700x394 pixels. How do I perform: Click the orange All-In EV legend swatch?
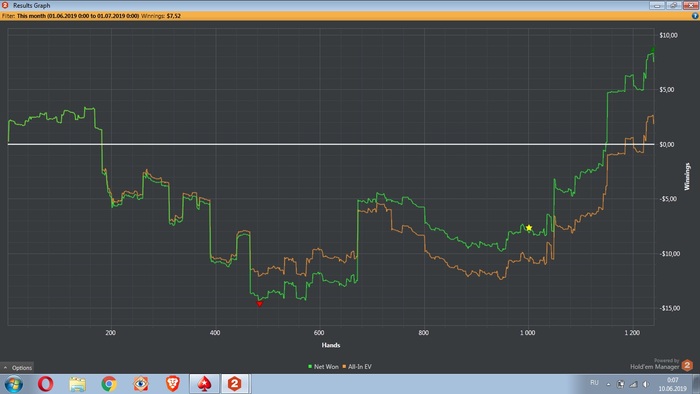pyautogui.click(x=344, y=366)
